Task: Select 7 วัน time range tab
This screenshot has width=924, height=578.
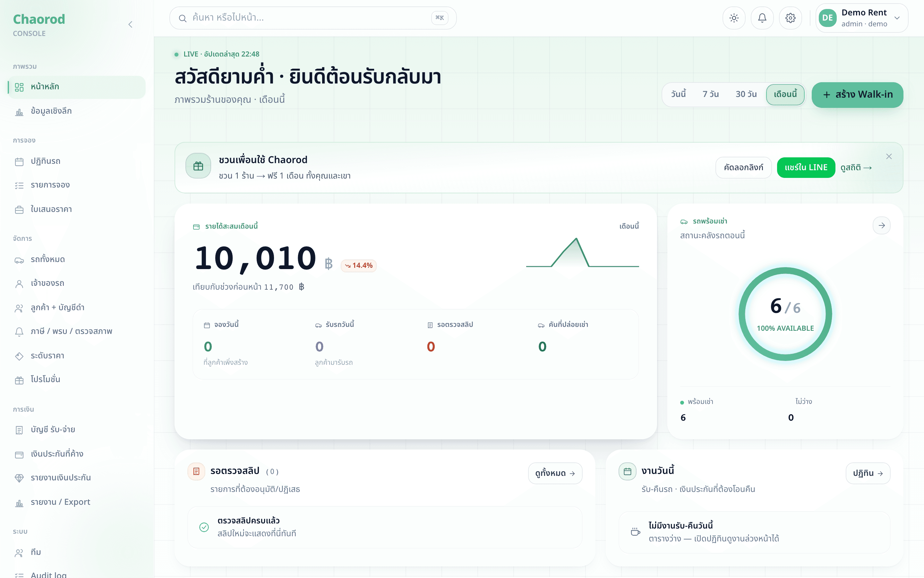Action: click(711, 94)
